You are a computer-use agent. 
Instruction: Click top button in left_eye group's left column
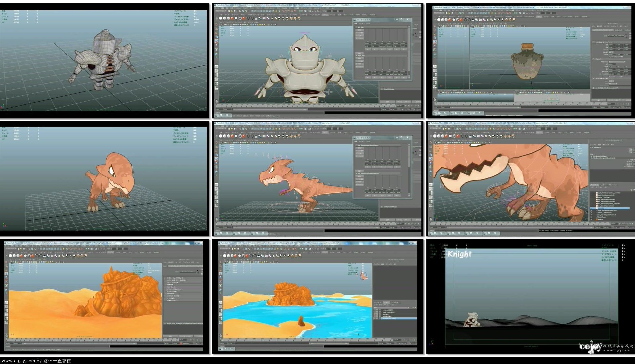tap(360, 30)
